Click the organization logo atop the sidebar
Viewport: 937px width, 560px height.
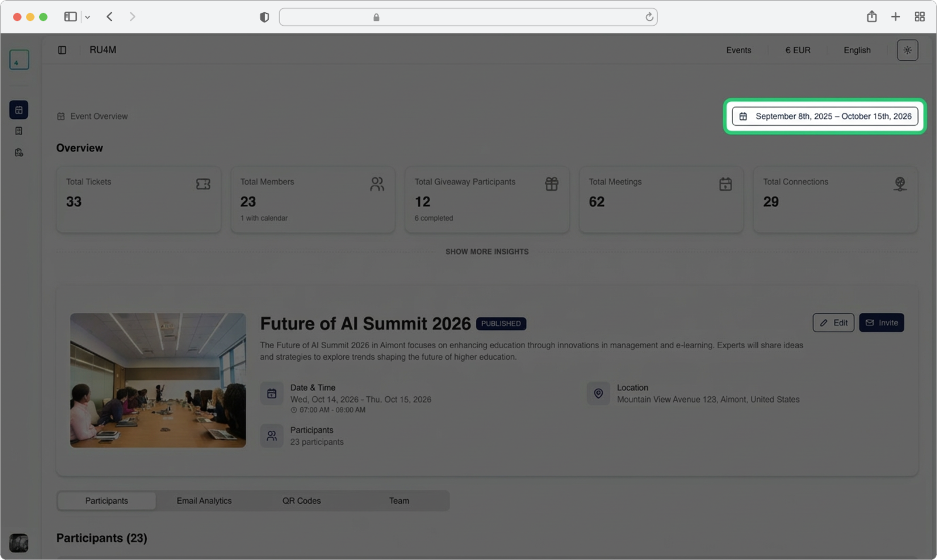point(19,60)
